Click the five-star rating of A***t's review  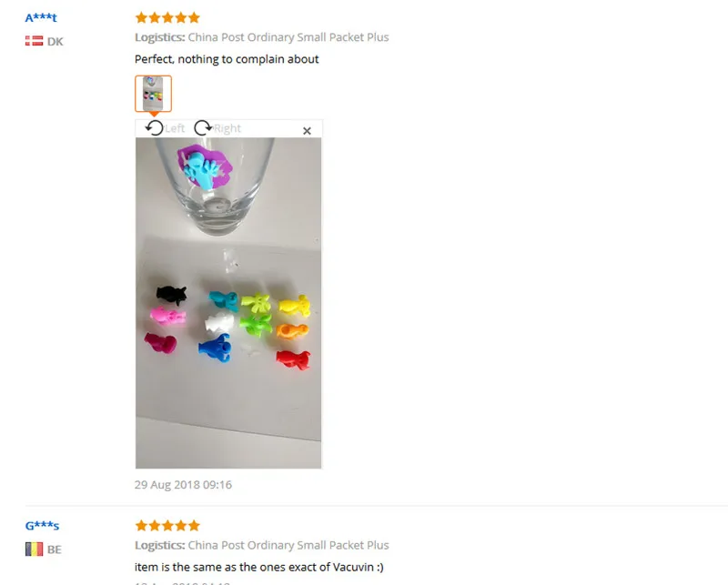(167, 17)
